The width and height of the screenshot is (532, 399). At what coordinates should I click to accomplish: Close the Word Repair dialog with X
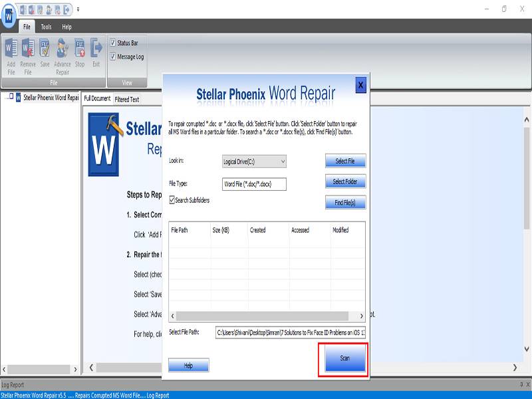360,85
